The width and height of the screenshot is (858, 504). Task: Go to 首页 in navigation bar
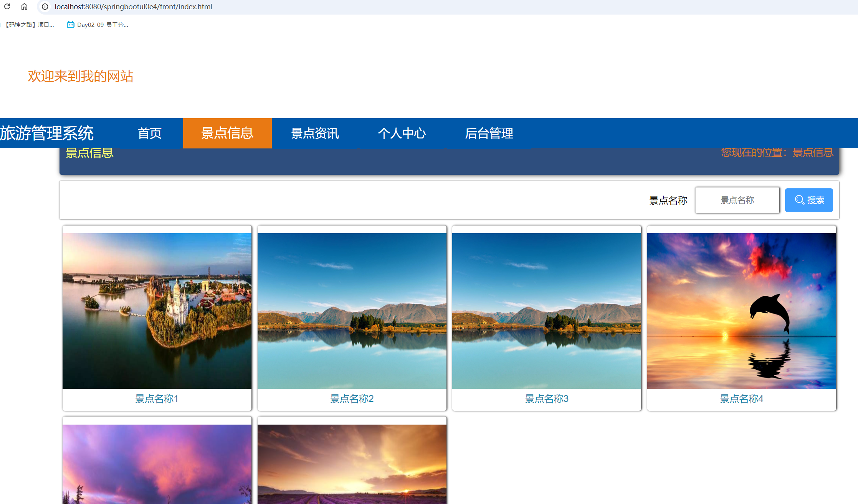[x=150, y=133]
